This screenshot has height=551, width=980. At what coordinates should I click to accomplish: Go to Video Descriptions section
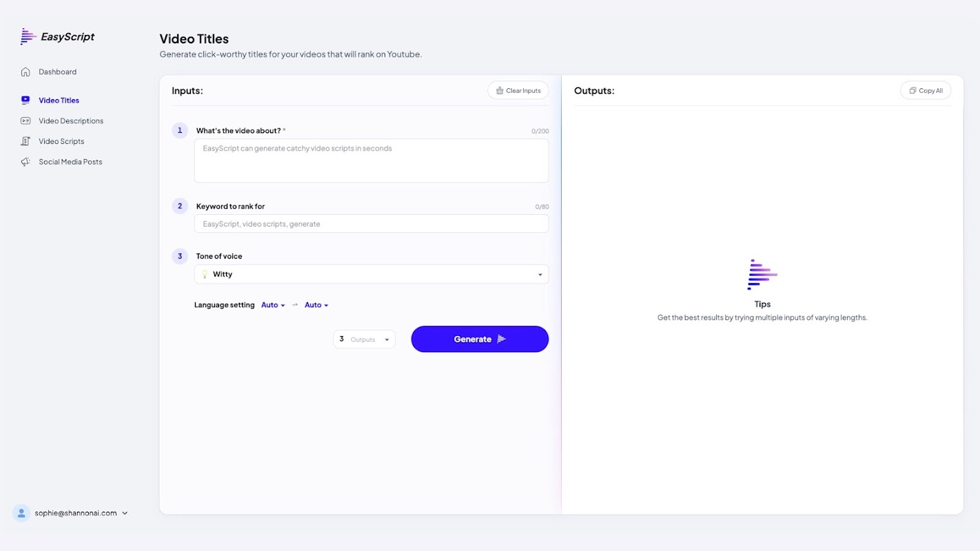pos(71,121)
